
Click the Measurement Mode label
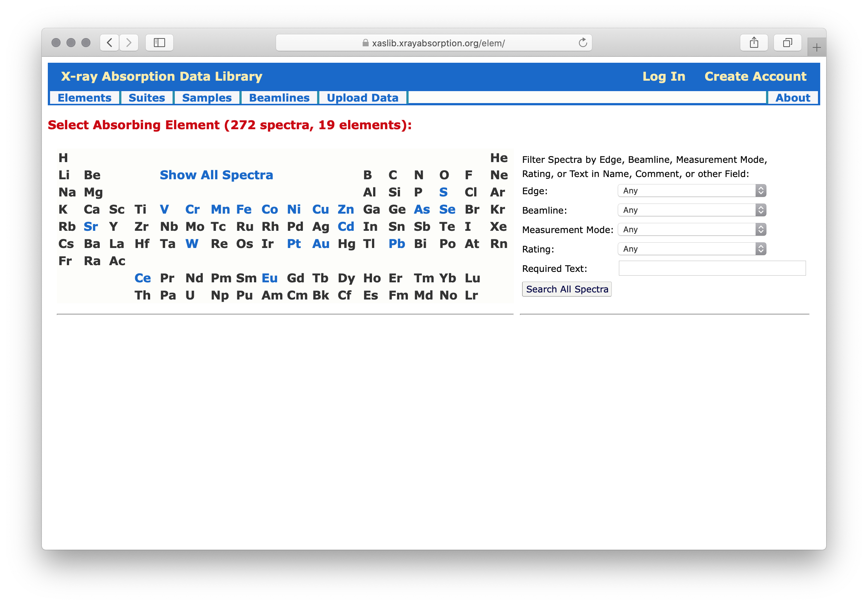point(567,230)
